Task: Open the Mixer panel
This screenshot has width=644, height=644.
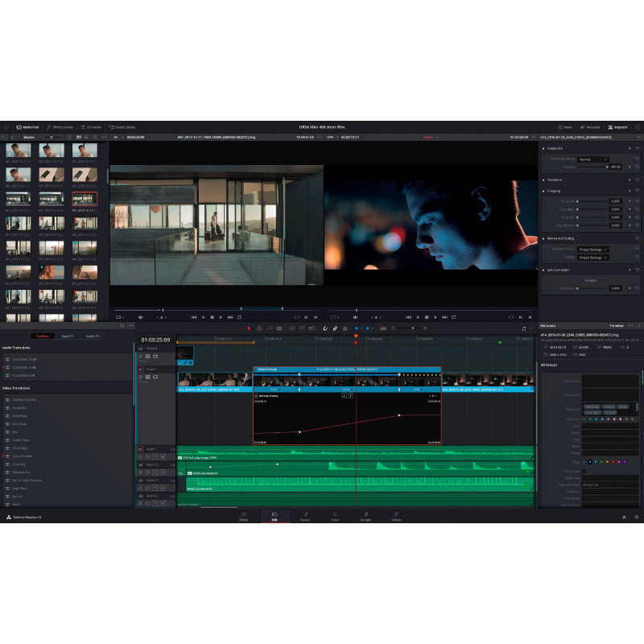Action: point(565,127)
